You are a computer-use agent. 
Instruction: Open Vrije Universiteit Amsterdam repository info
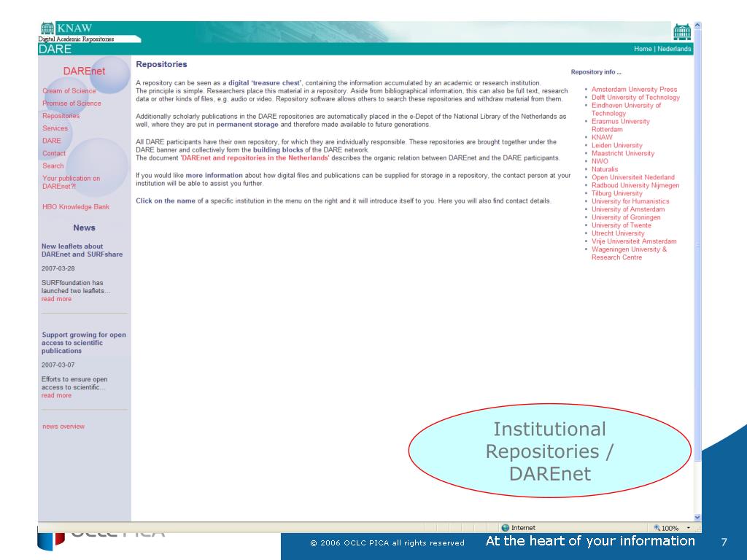[x=634, y=241]
